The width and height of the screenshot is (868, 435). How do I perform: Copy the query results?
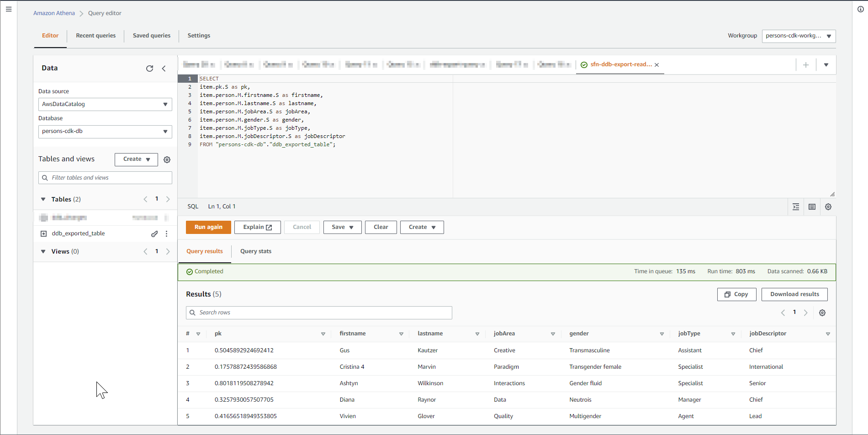point(736,294)
